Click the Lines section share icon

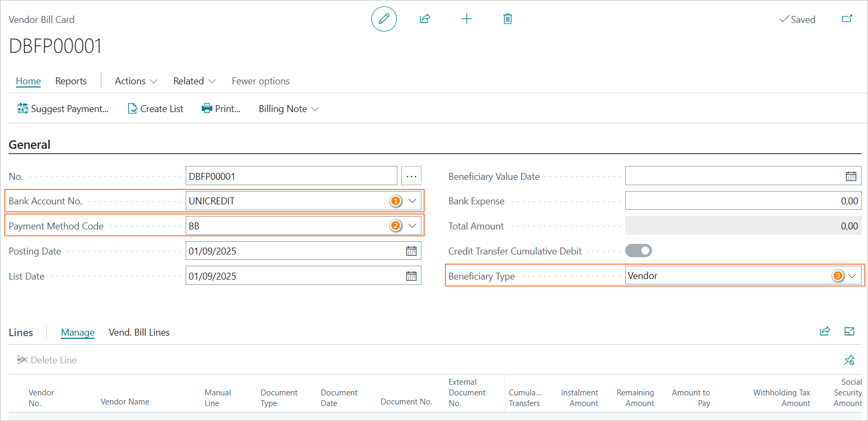click(824, 331)
